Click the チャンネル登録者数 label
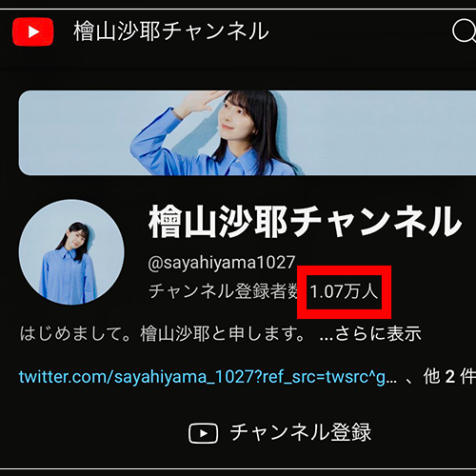 (223, 291)
